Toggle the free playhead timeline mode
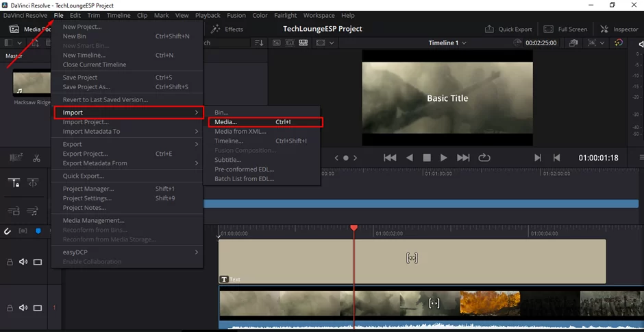 pyautogui.click(x=32, y=183)
